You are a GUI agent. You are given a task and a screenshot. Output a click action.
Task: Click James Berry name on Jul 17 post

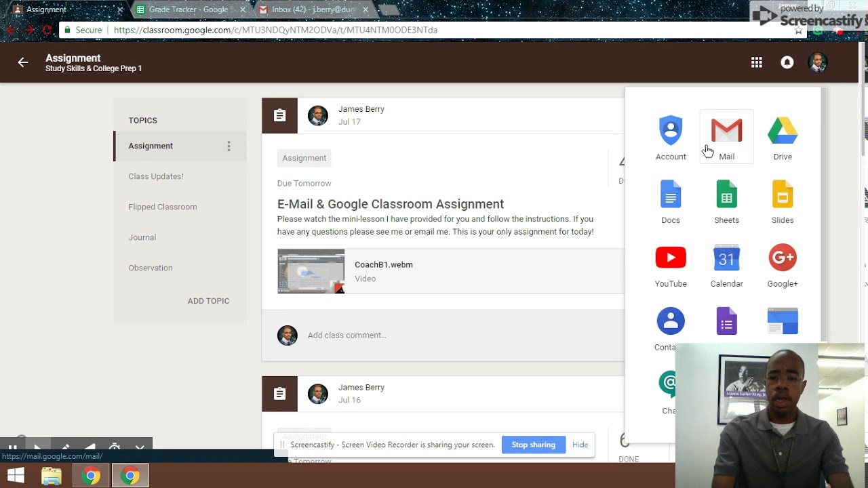click(x=361, y=109)
